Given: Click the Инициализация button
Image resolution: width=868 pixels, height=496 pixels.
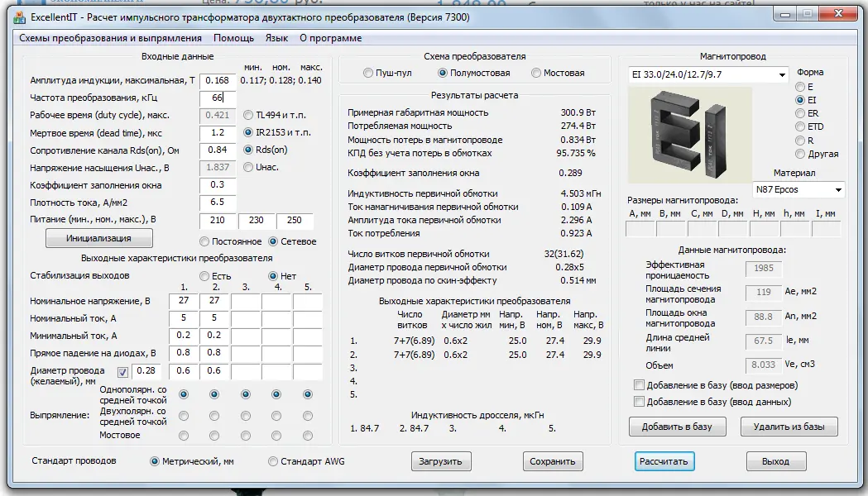Looking at the screenshot, I should click(x=98, y=238).
